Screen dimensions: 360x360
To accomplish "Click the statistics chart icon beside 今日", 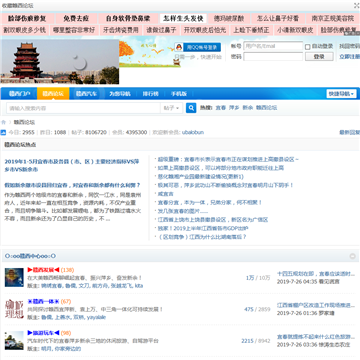I will coord(3,132).
